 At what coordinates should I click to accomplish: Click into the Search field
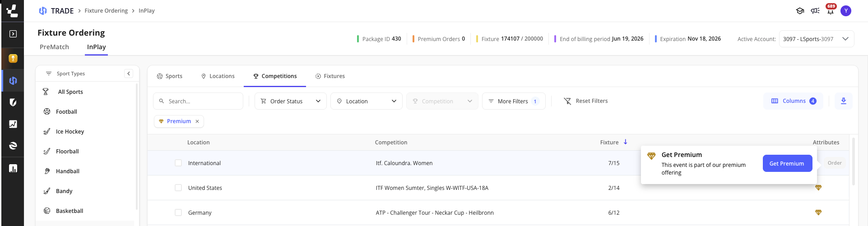pos(198,101)
